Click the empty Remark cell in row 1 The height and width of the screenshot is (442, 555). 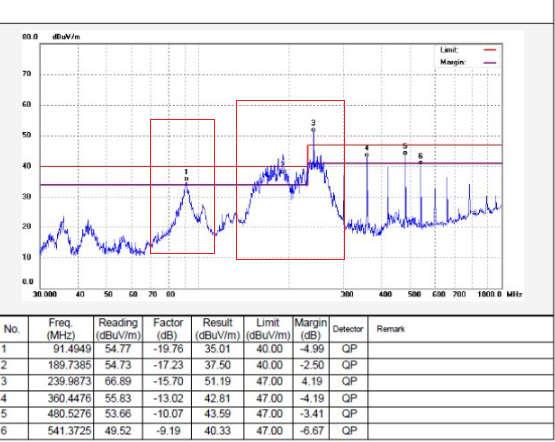point(460,349)
